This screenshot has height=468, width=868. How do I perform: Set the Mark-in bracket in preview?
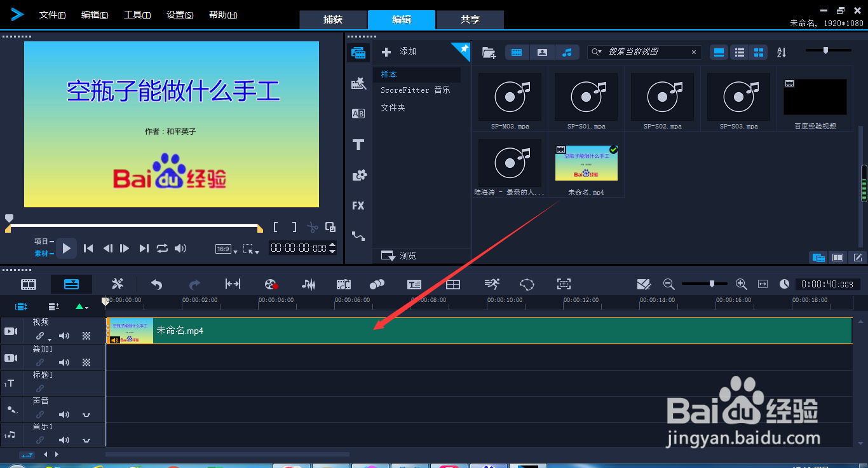point(276,227)
